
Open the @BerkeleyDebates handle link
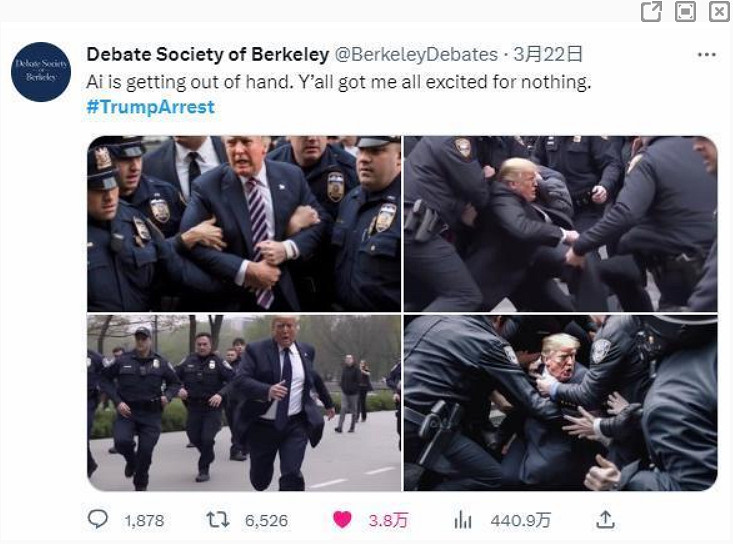(x=417, y=55)
